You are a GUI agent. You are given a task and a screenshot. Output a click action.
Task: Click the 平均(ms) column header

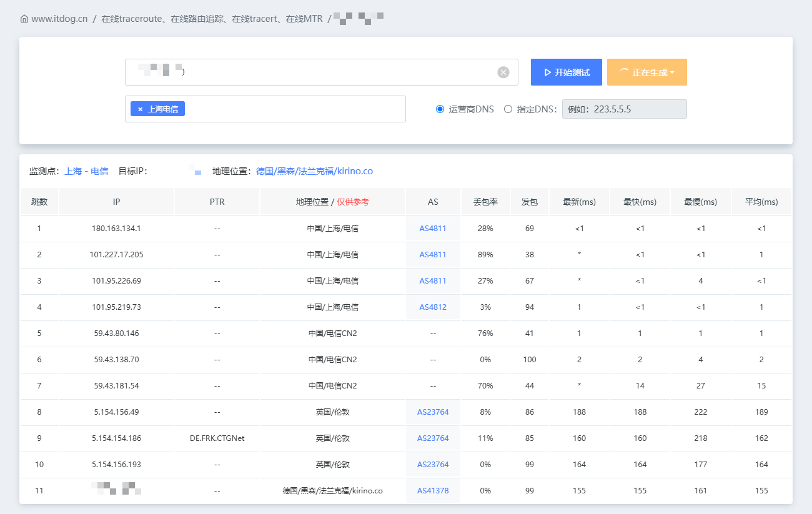761,202
